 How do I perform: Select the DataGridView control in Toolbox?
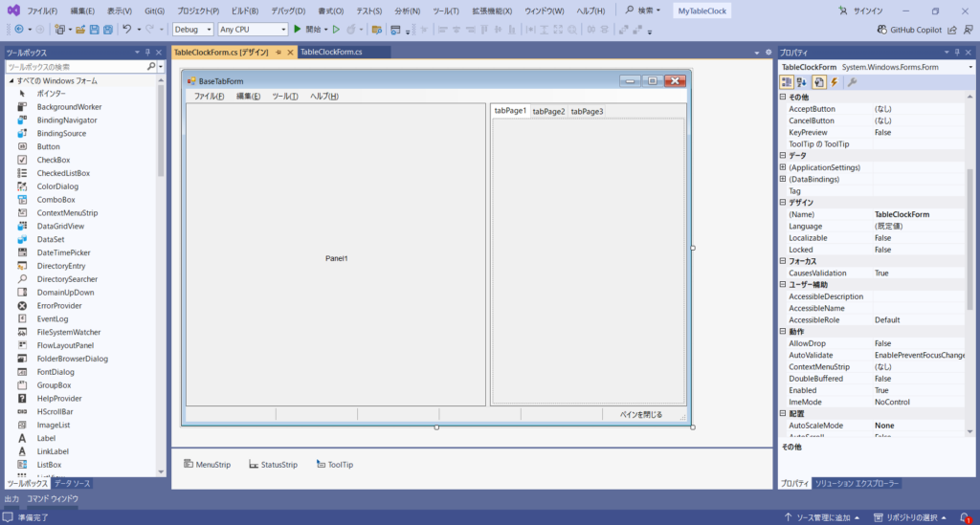coord(59,226)
